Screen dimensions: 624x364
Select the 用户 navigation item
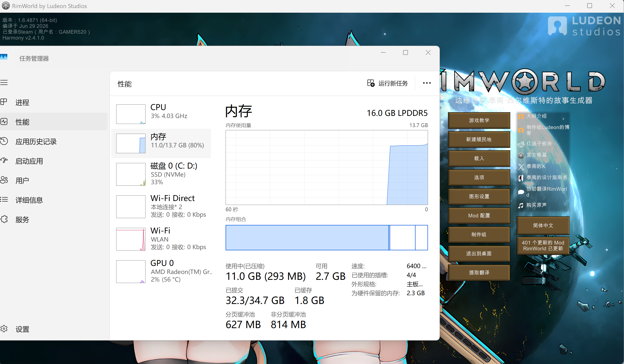(53, 180)
